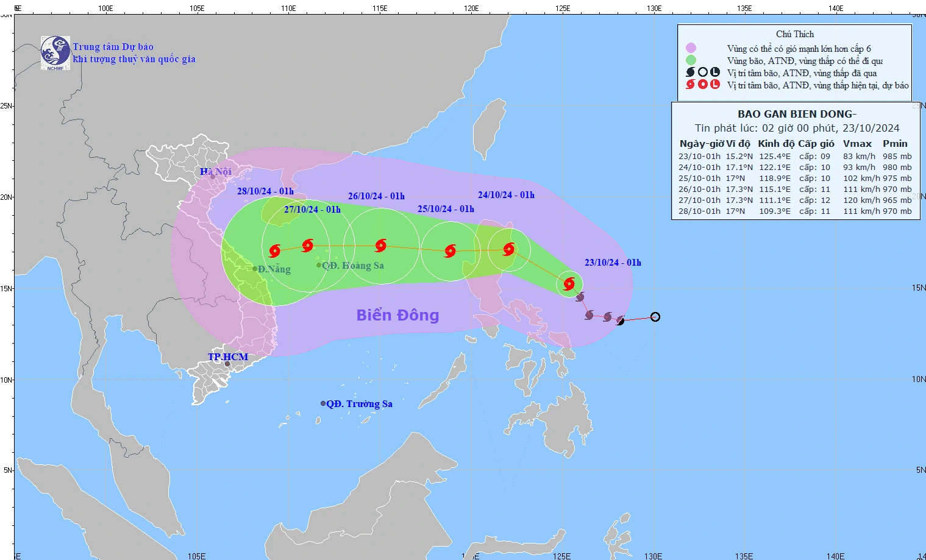Click the '24/10/24 - 01h' map label
The height and width of the screenshot is (560, 926).
506,195
